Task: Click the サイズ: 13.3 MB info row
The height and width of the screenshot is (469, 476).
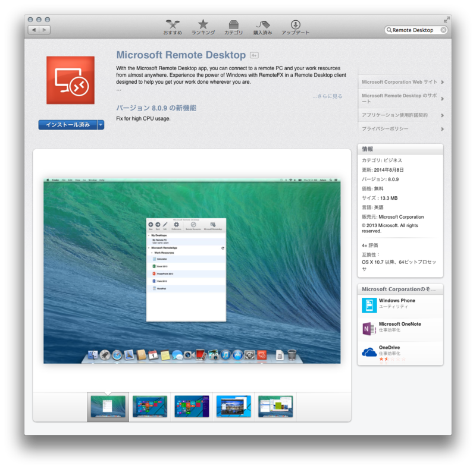Action: 380,198
